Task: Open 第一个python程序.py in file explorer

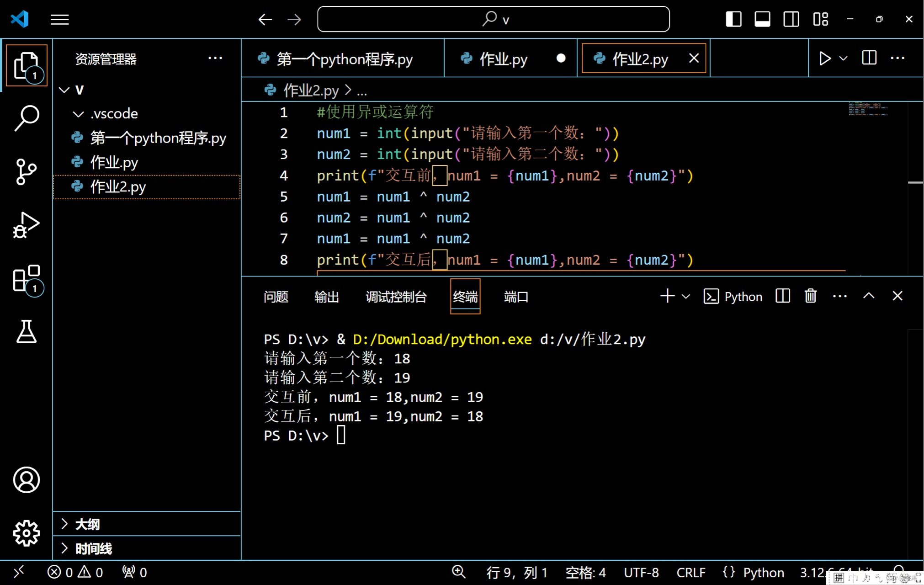Action: click(x=147, y=138)
